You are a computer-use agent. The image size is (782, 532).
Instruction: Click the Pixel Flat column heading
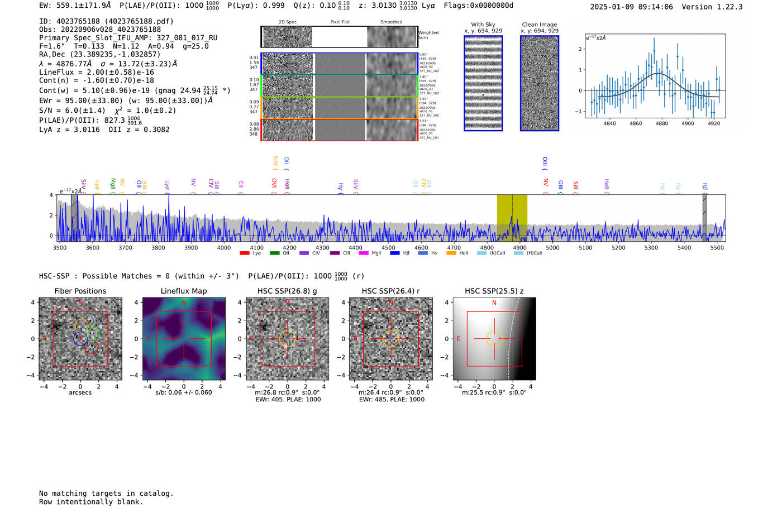[x=340, y=22]
